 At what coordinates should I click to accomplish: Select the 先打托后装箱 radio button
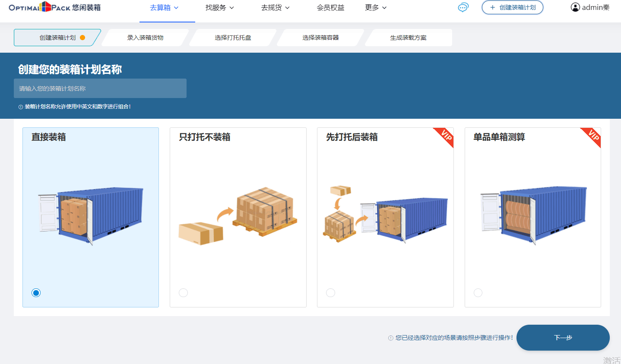(x=331, y=293)
